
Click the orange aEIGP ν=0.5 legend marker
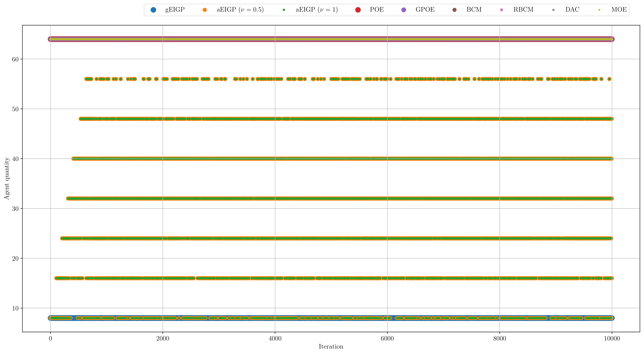tap(205, 10)
